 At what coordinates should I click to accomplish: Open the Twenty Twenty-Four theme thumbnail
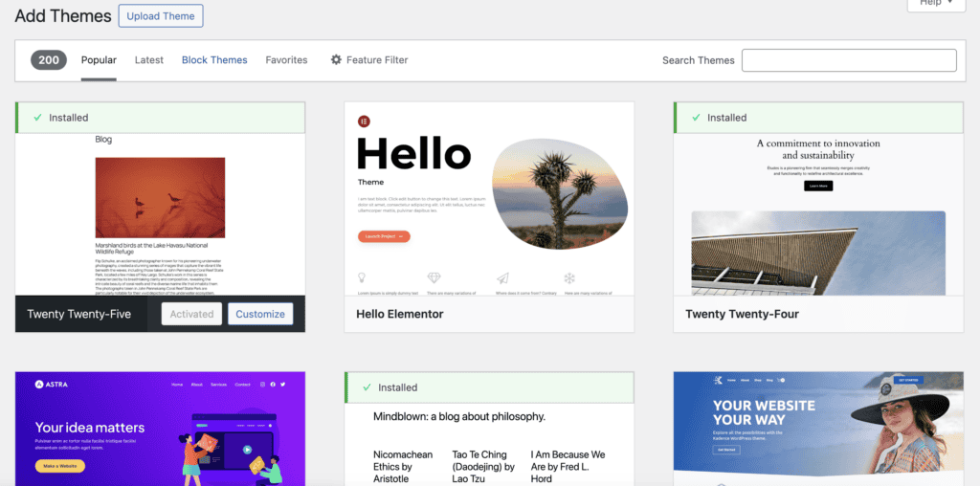(x=818, y=213)
